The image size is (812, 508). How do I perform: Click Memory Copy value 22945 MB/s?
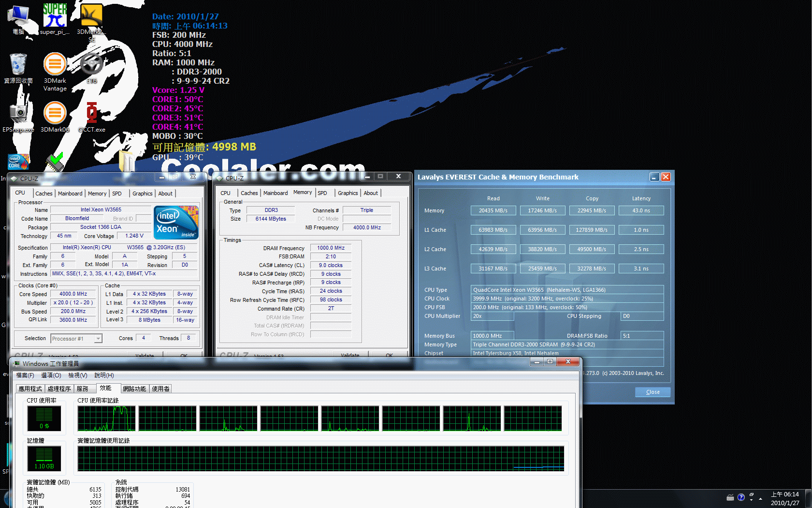pyautogui.click(x=592, y=210)
